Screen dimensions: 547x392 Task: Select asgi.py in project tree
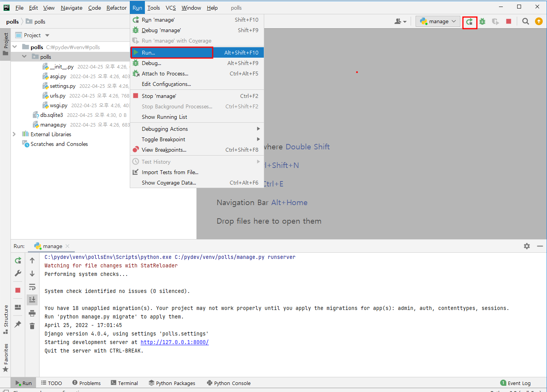(x=58, y=76)
